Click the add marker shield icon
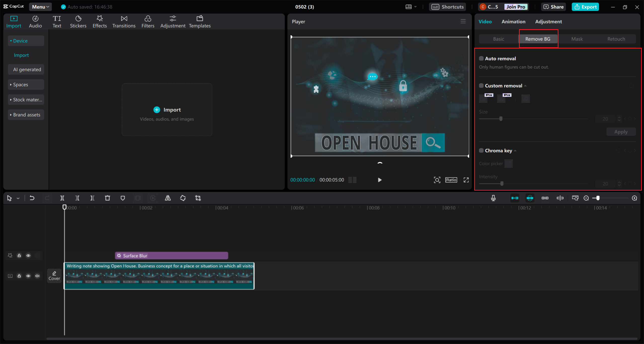 [123, 198]
